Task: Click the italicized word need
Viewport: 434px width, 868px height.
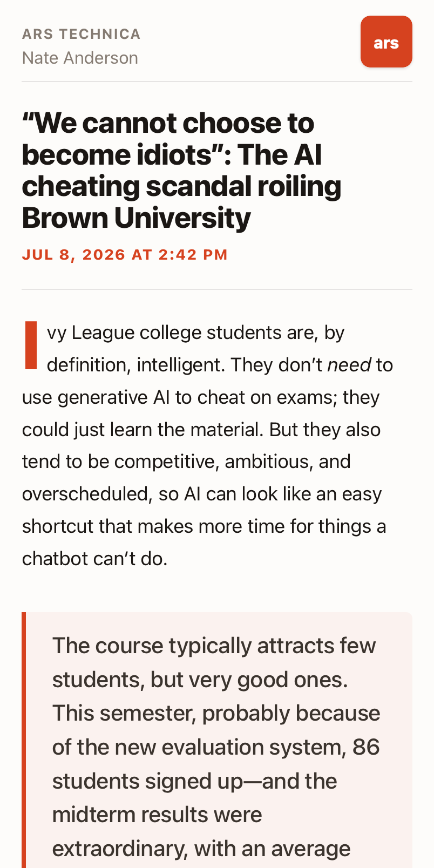Action: pos(349,365)
